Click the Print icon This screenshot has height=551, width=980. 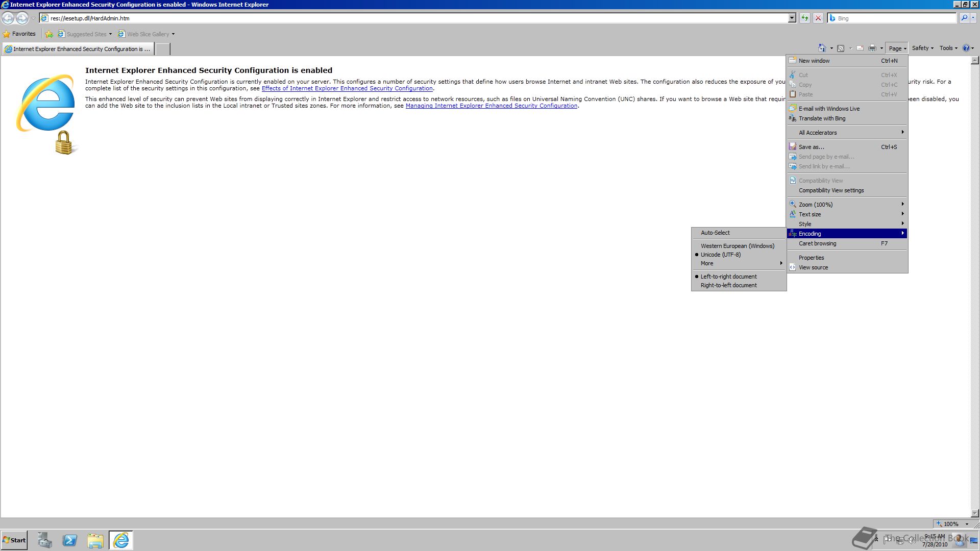coord(872,48)
